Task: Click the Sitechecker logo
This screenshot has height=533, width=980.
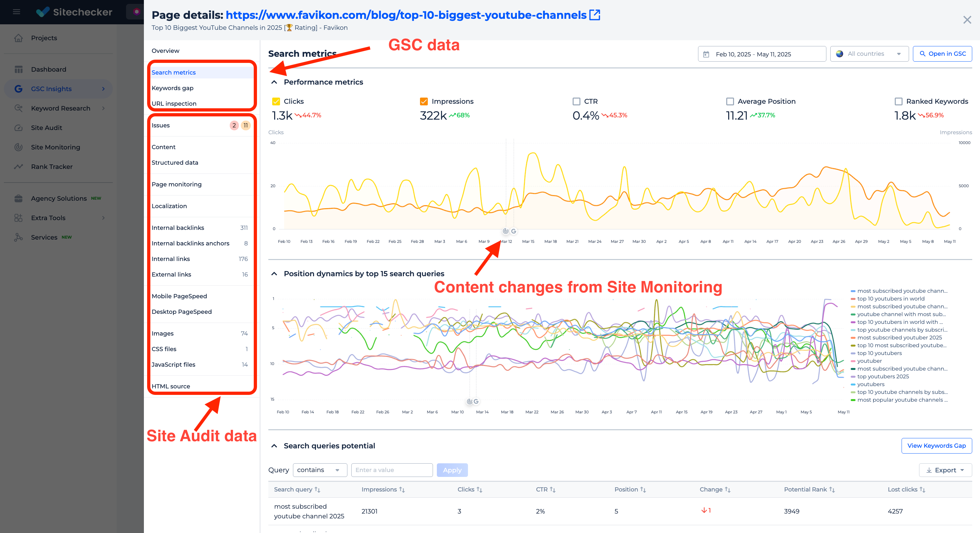Action: [x=75, y=12]
